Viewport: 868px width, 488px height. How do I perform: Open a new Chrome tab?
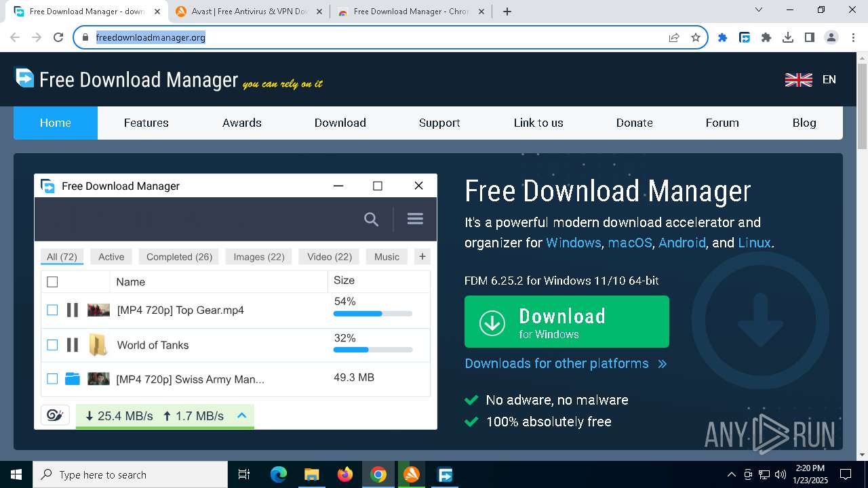point(507,12)
